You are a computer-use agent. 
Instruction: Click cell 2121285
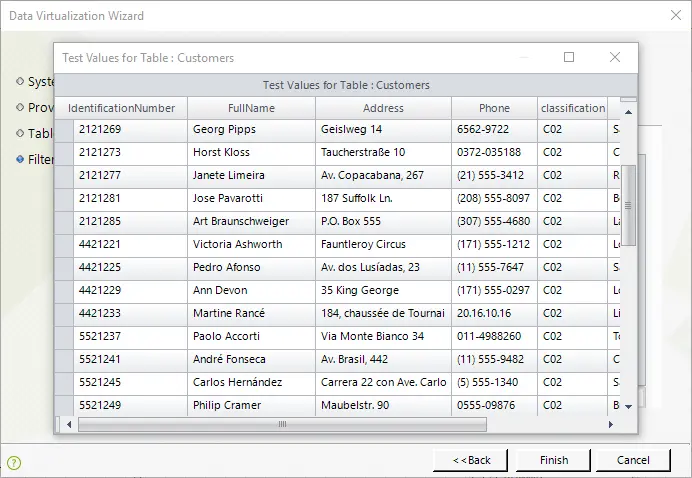tap(130, 222)
